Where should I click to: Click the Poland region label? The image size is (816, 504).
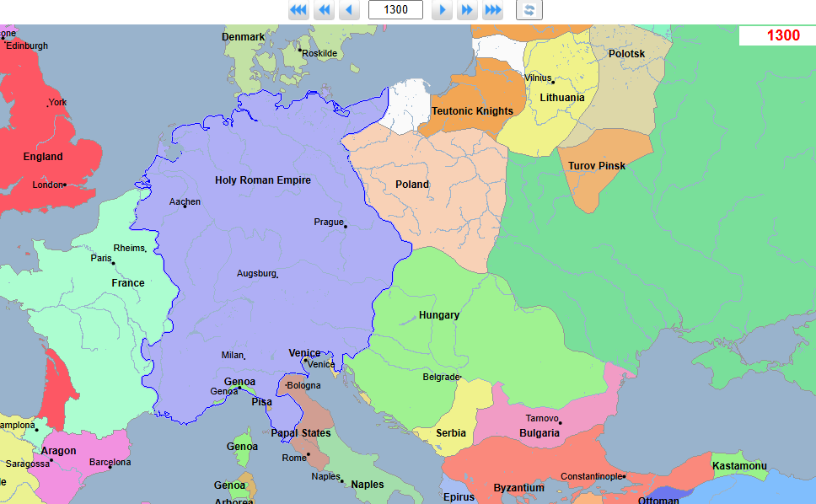tap(412, 184)
